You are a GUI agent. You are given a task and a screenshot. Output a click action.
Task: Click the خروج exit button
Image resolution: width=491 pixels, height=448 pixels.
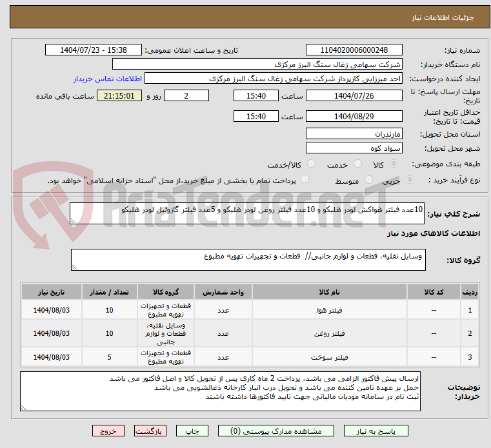pos(108,431)
